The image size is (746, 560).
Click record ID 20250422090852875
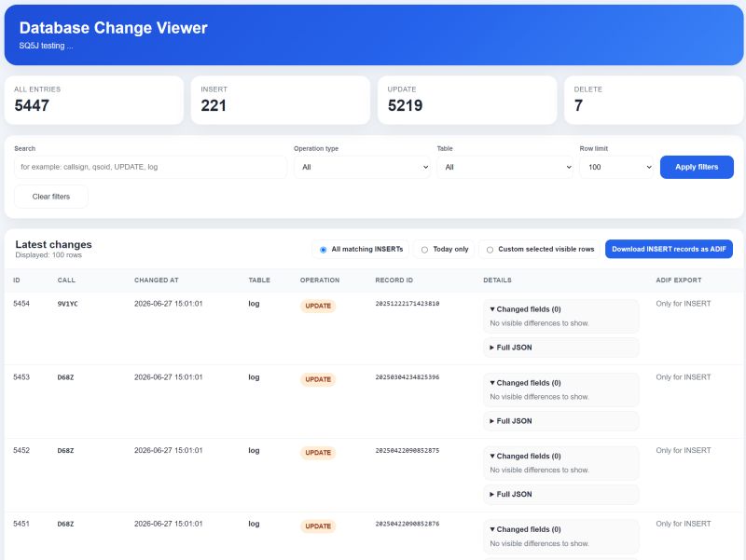click(x=408, y=450)
